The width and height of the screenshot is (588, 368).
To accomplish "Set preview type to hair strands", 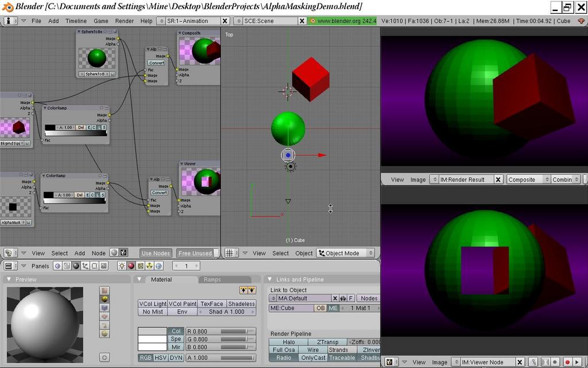I will (x=105, y=325).
